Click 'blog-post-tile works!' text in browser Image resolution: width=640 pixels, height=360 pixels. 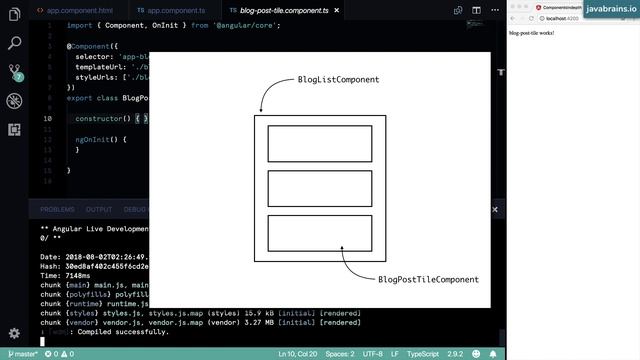pyautogui.click(x=531, y=33)
